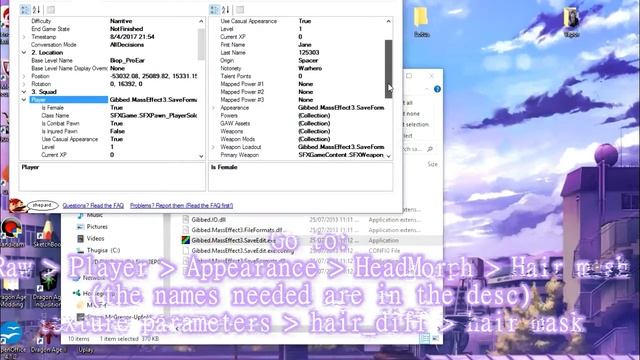This screenshot has height=360, width=640.
Task: Click Property Pages icon in right property grid
Action: coord(240,10)
